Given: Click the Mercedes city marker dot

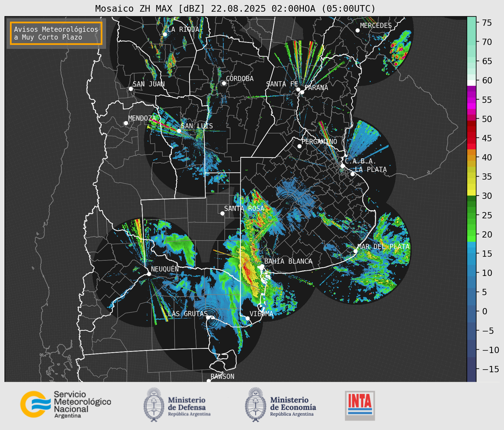Looking at the screenshot, I should (x=357, y=31).
